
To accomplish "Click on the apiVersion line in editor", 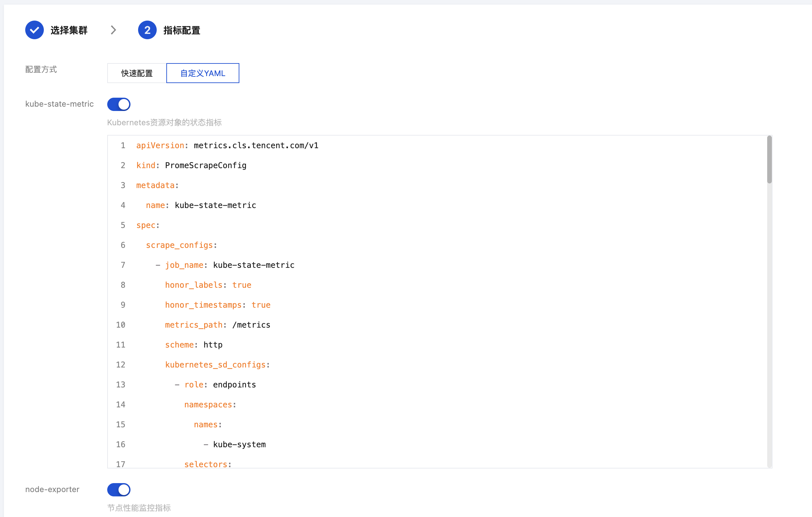I will [x=227, y=146].
